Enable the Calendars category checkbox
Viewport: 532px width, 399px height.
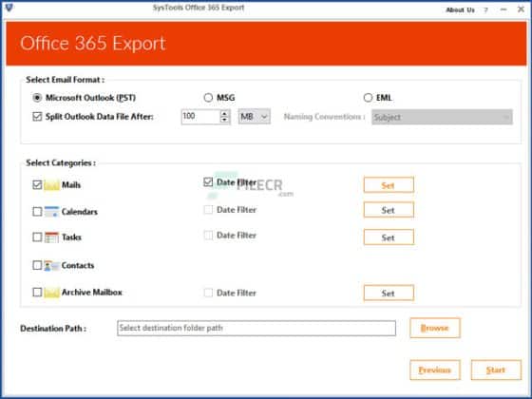[x=37, y=211]
